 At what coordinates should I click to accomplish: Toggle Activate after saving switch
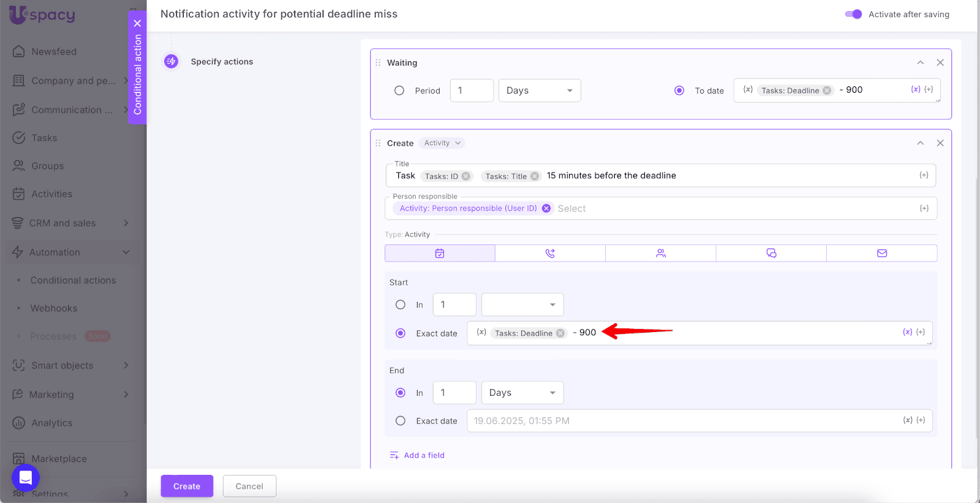(x=853, y=14)
